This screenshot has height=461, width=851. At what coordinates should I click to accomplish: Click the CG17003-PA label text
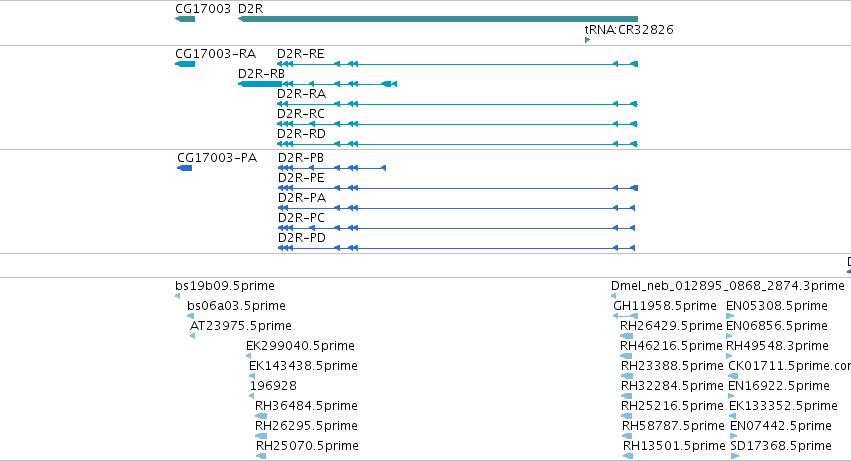217,158
